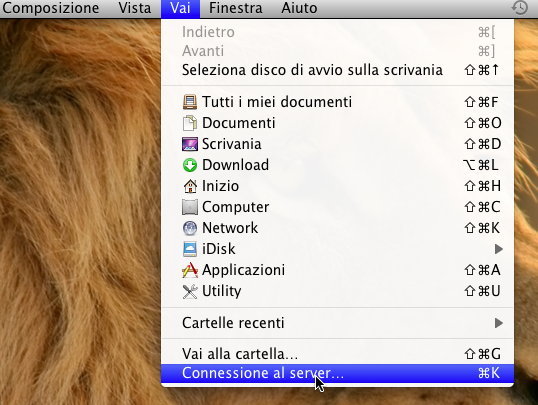Open the Finestra menu
This screenshot has width=538, height=405.
235,8
